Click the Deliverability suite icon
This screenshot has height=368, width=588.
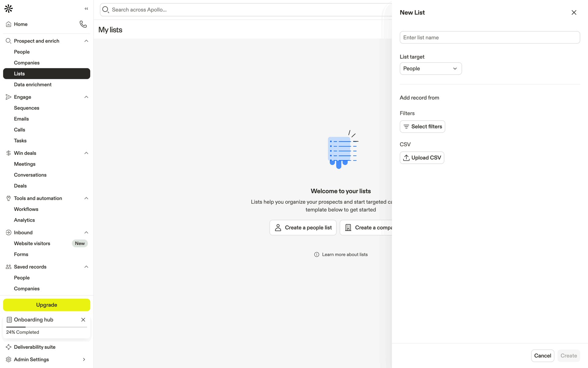(x=9, y=347)
